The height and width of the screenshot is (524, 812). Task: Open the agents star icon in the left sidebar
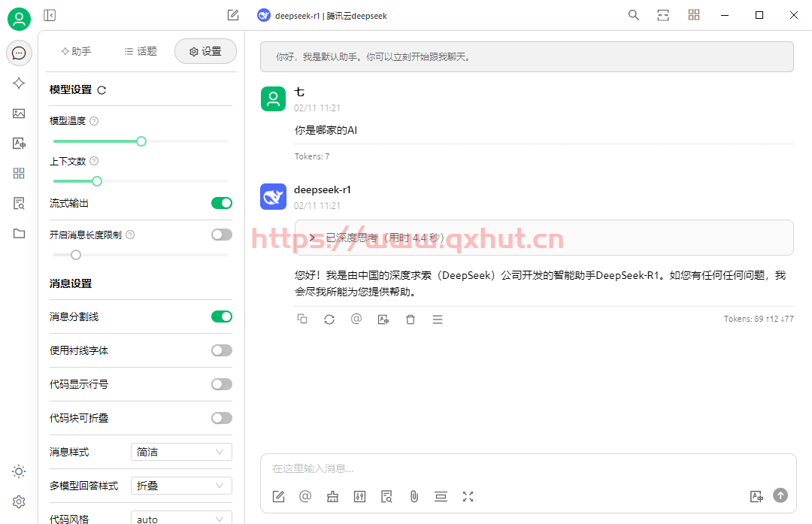(19, 83)
